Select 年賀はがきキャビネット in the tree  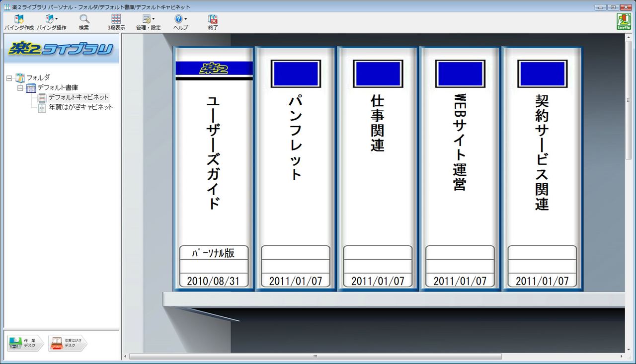tap(80, 107)
